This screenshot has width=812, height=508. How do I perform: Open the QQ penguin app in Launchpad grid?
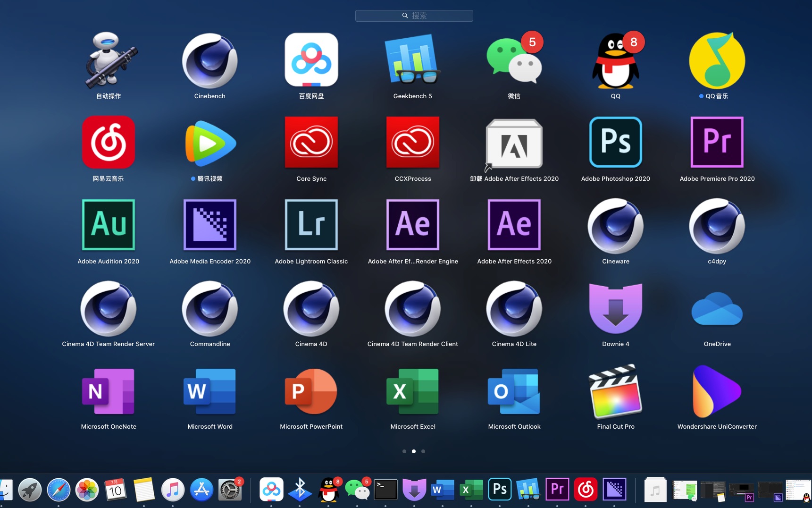[616, 60]
